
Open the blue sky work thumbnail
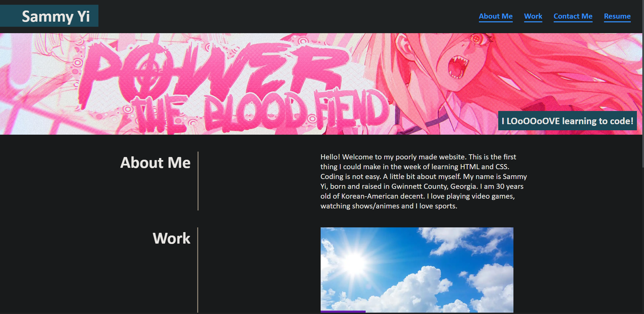click(x=417, y=270)
